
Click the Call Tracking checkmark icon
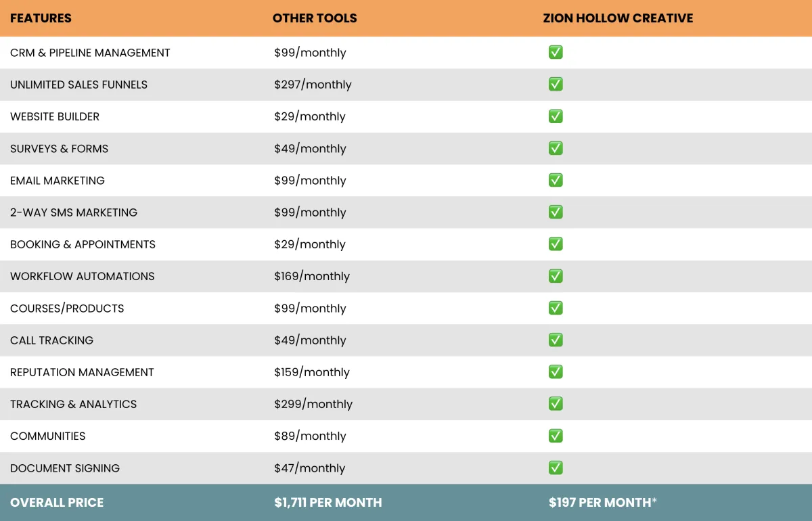click(556, 340)
